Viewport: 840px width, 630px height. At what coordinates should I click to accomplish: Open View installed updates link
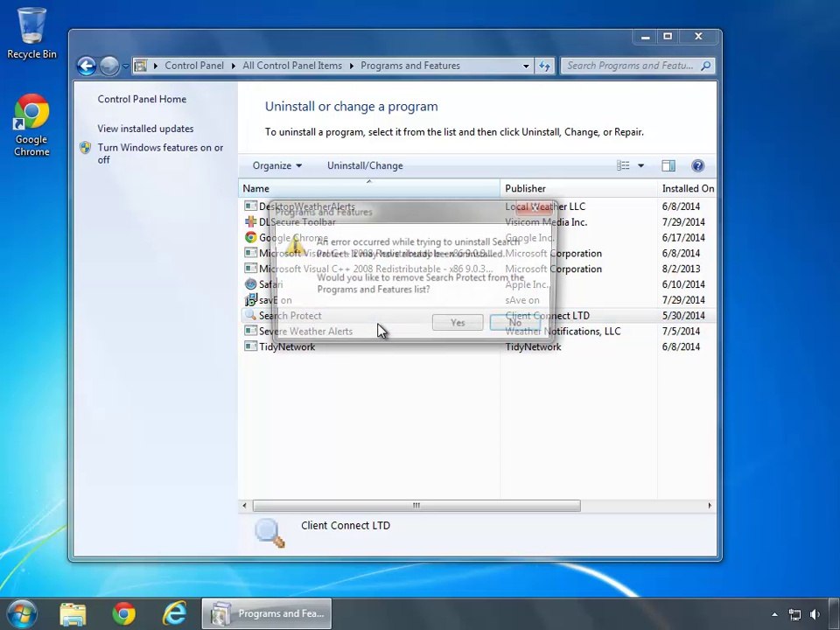tap(145, 129)
